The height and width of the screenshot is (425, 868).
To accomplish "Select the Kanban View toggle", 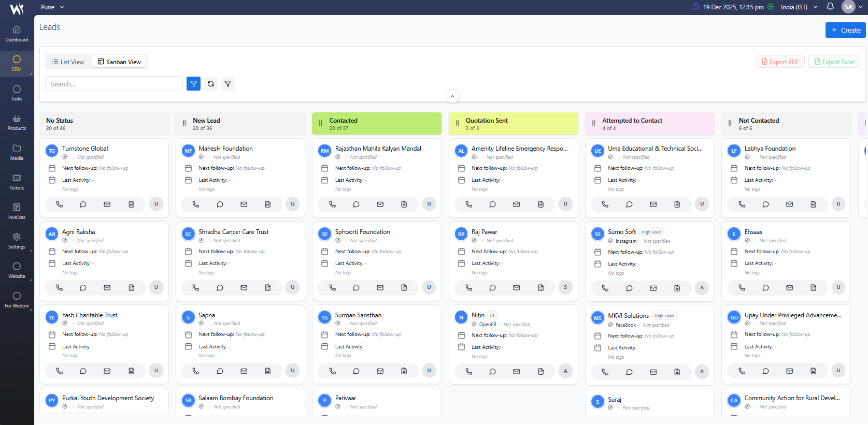I will click(x=120, y=62).
